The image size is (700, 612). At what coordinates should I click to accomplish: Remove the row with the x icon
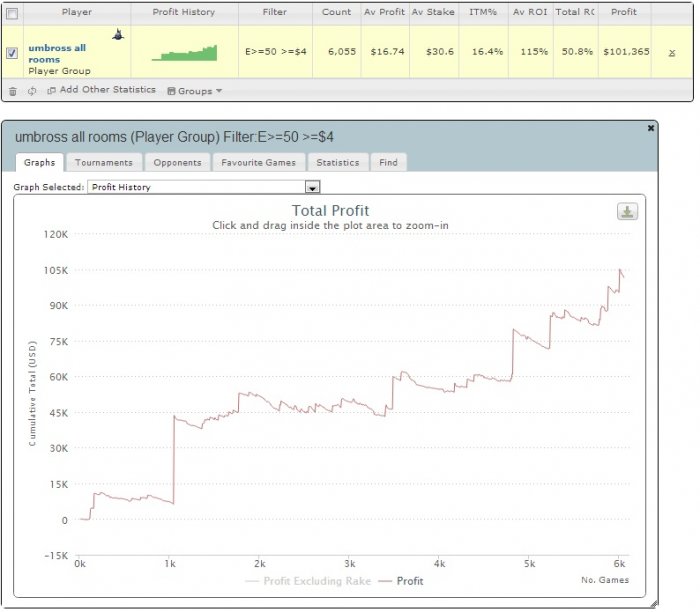(672, 53)
